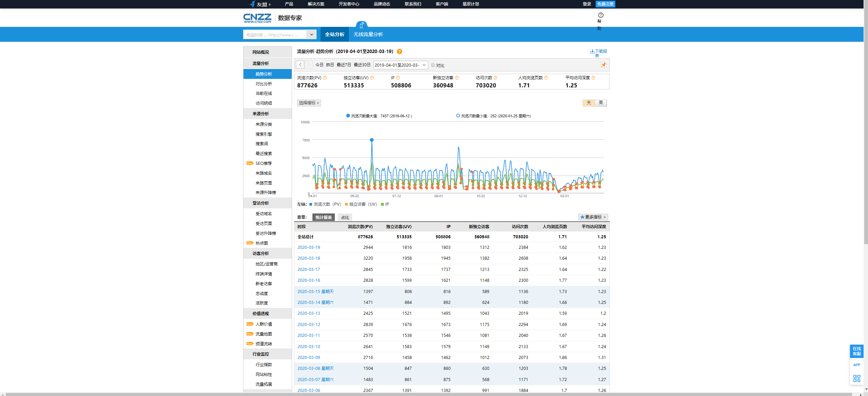Click the CNZZ logo
868x396 pixels.
coord(257,18)
